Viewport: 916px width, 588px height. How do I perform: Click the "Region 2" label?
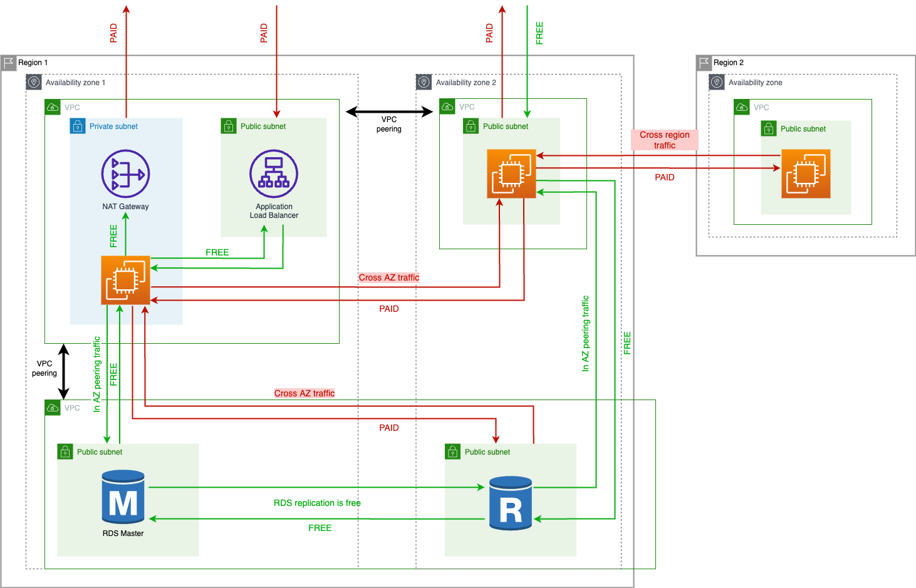729,63
